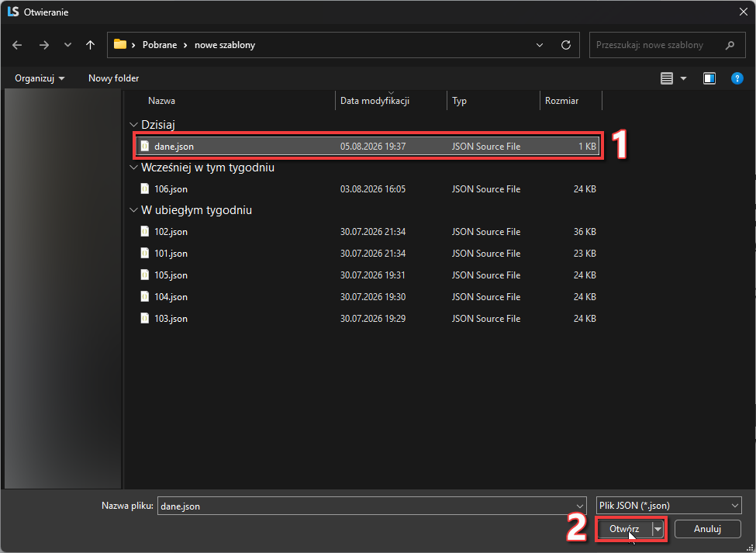Close the Otwieranie dialog
Image resolution: width=756 pixels, height=553 pixels.
coord(744,12)
